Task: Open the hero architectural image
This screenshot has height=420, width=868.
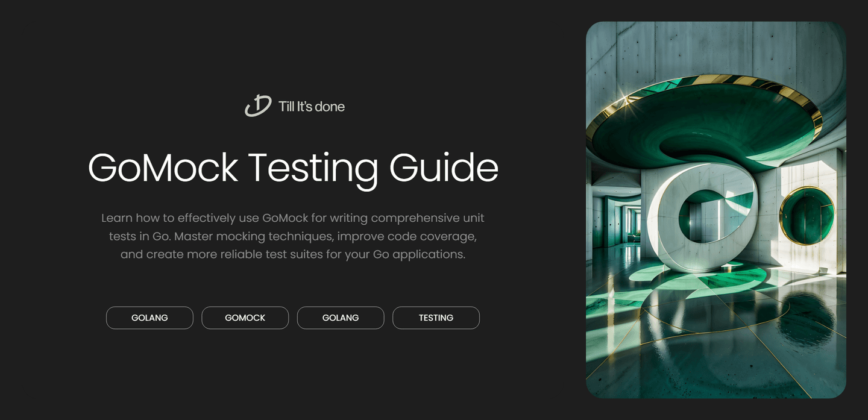Action: [x=715, y=210]
